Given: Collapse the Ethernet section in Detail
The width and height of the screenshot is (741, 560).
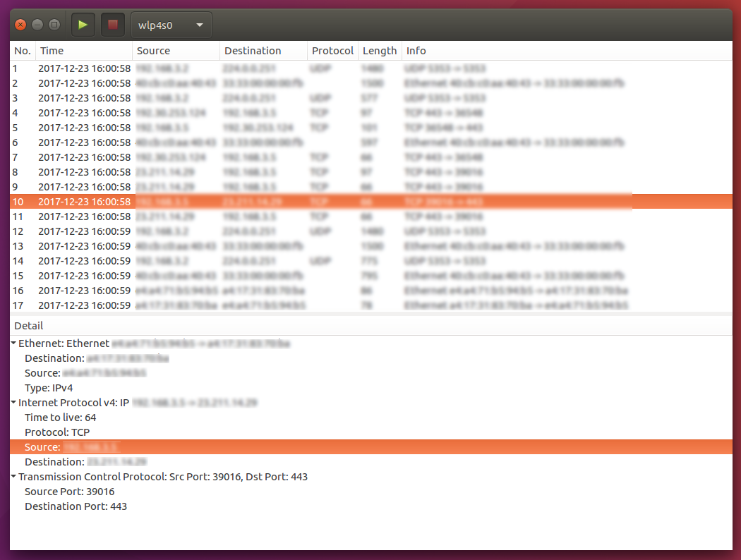Looking at the screenshot, I should pyautogui.click(x=12, y=343).
